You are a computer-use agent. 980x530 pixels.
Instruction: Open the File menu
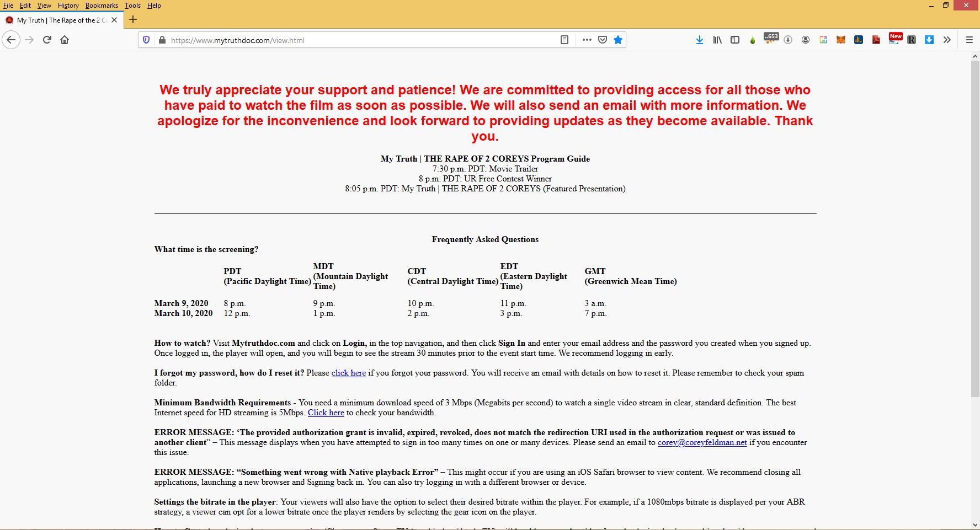coord(8,6)
